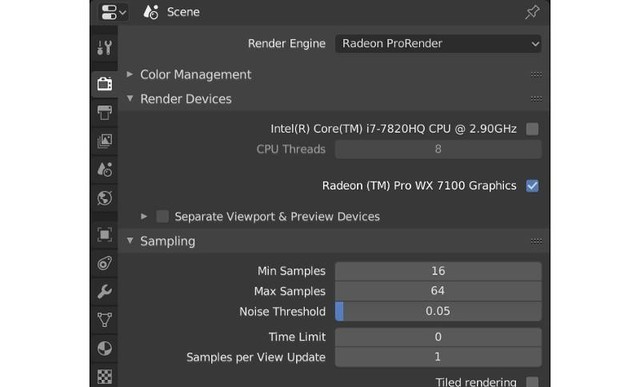Click the Noise Threshold label text
Viewport: 640px width, 387px height.
282,311
